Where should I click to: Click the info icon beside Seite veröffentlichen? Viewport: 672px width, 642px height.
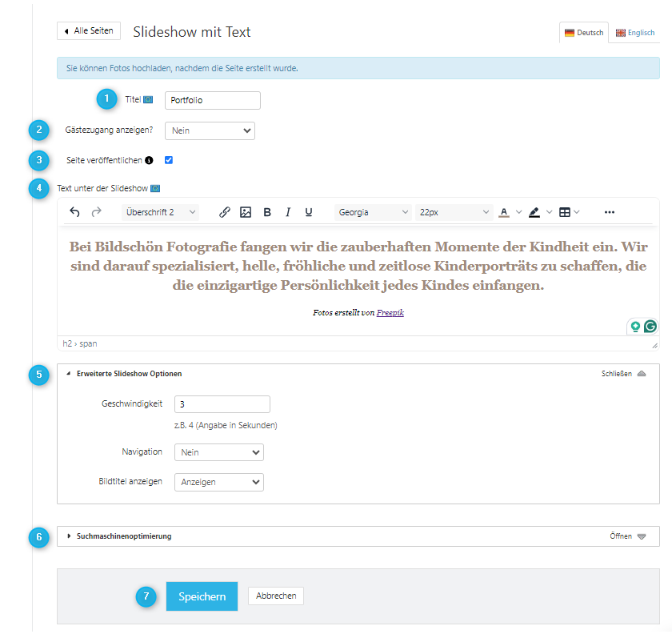pos(149,160)
